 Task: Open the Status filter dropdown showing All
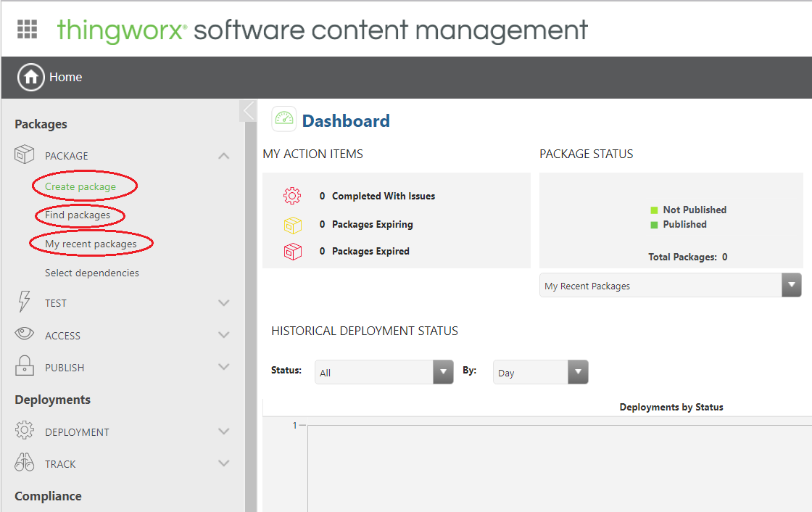point(442,371)
